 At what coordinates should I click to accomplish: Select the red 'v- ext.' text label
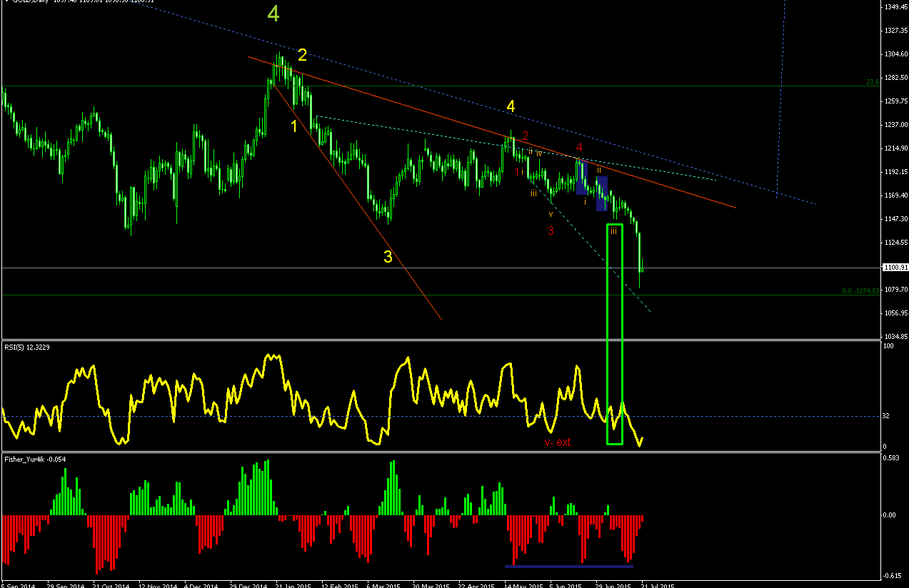click(x=558, y=442)
